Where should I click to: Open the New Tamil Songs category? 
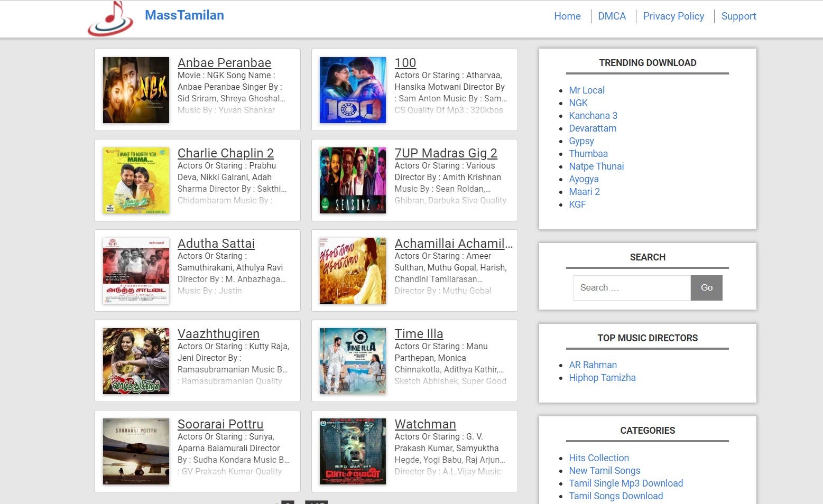605,471
